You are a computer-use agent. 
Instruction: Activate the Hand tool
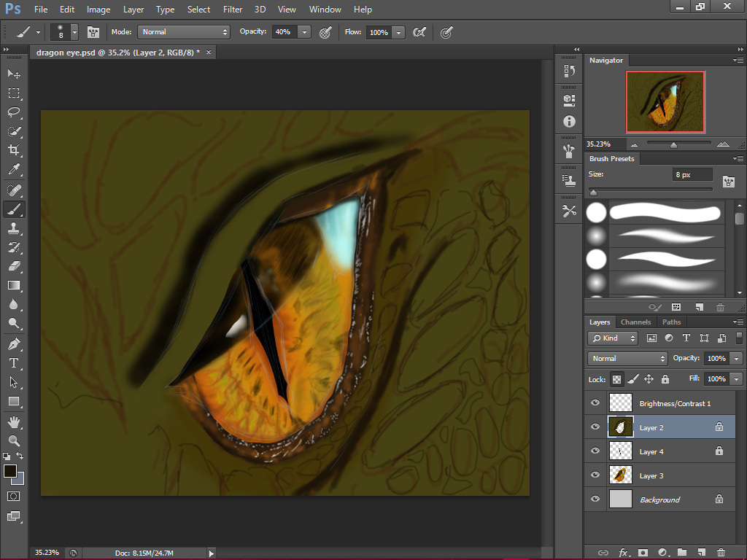(x=13, y=421)
